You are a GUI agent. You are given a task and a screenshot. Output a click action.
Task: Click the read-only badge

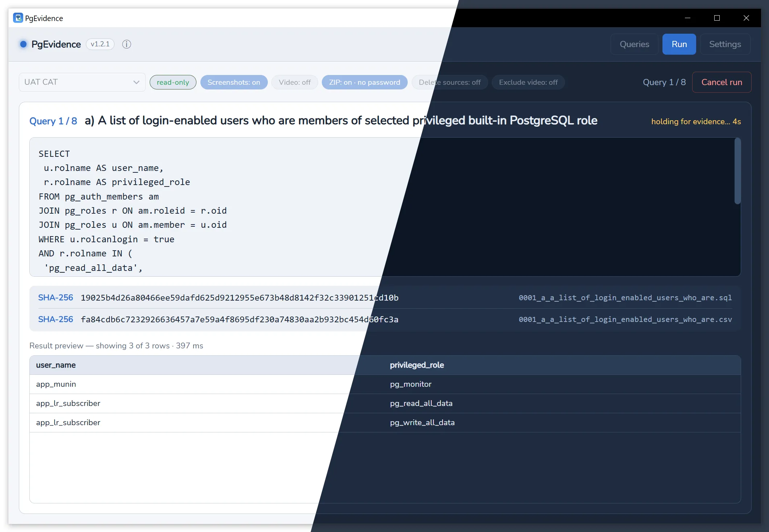(173, 82)
